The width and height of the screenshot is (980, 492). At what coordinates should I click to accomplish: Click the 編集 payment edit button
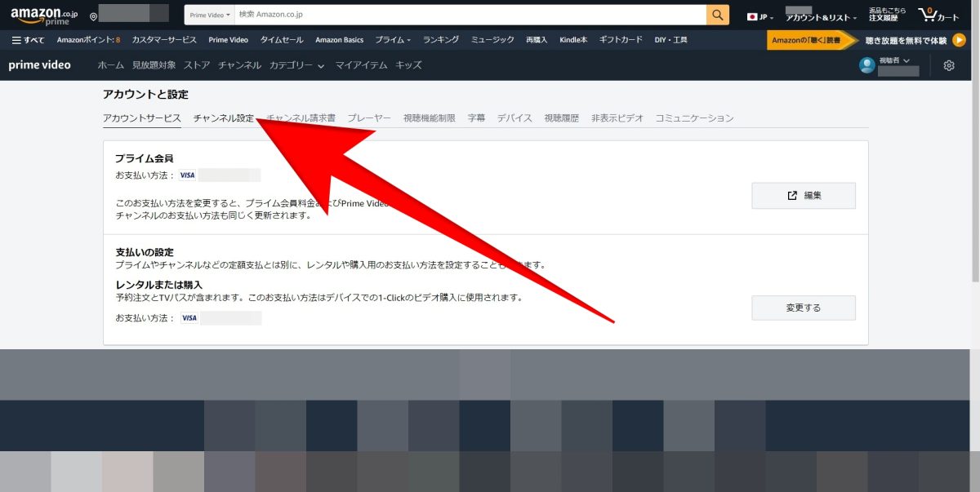(x=803, y=195)
